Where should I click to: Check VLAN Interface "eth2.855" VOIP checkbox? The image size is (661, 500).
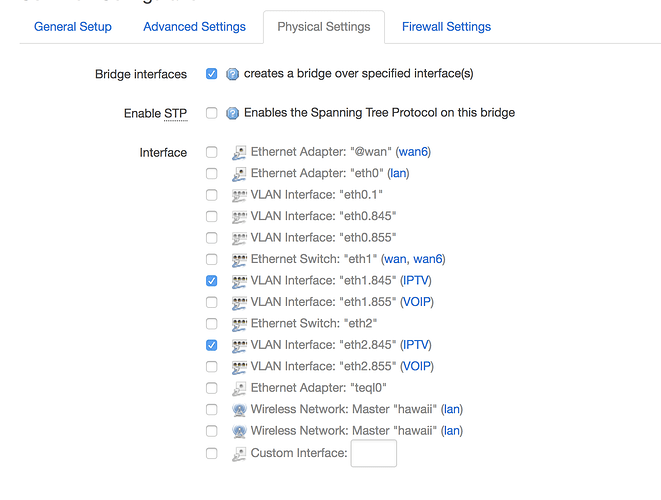click(x=212, y=366)
